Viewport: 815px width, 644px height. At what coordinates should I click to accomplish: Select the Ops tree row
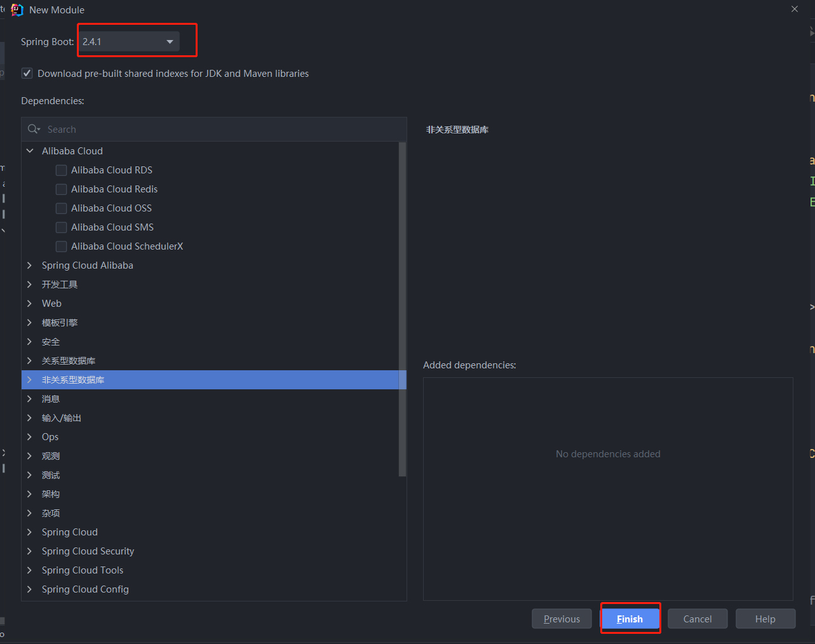coord(210,437)
